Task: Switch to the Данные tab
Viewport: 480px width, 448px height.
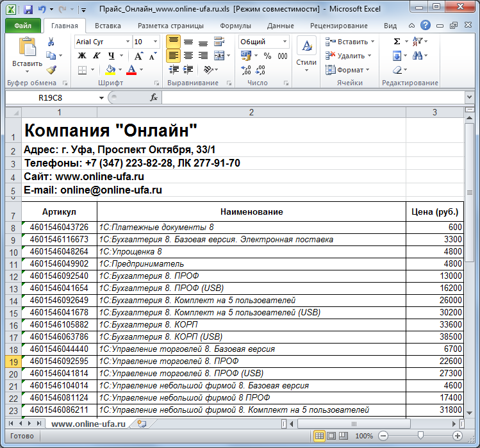Action: click(281, 26)
